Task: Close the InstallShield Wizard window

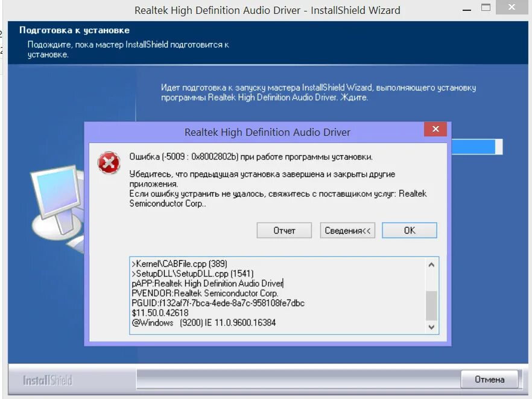Action: point(511,7)
